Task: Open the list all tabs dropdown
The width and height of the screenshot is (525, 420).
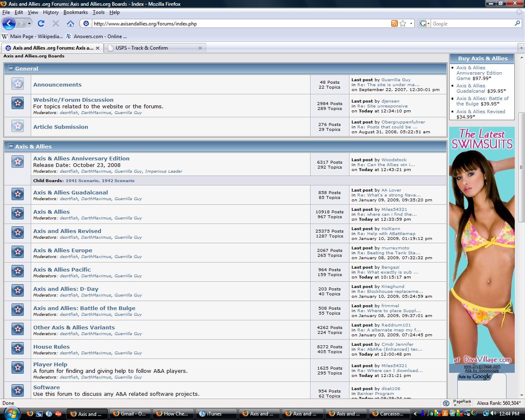Action: click(521, 48)
